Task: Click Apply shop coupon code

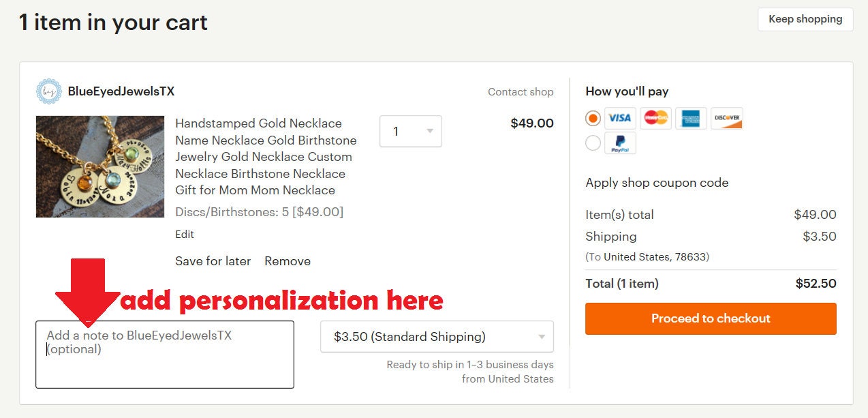Action: pyautogui.click(x=657, y=183)
